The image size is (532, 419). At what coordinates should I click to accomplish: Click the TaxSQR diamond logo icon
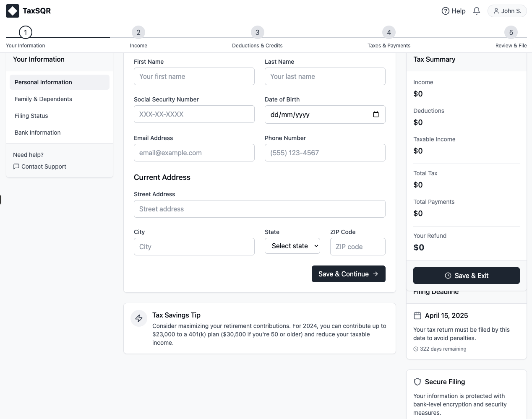[13, 11]
